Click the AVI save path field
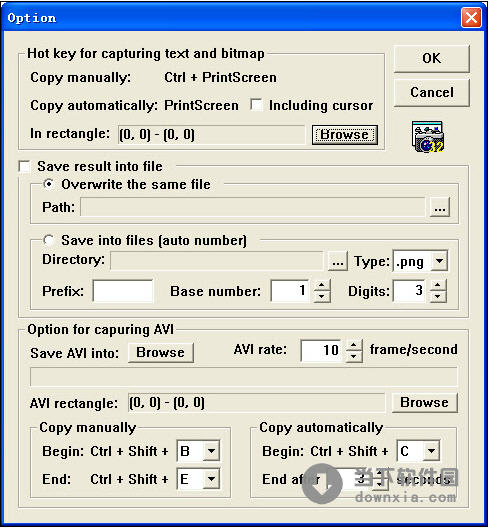The height and width of the screenshot is (528, 489). coord(244,377)
